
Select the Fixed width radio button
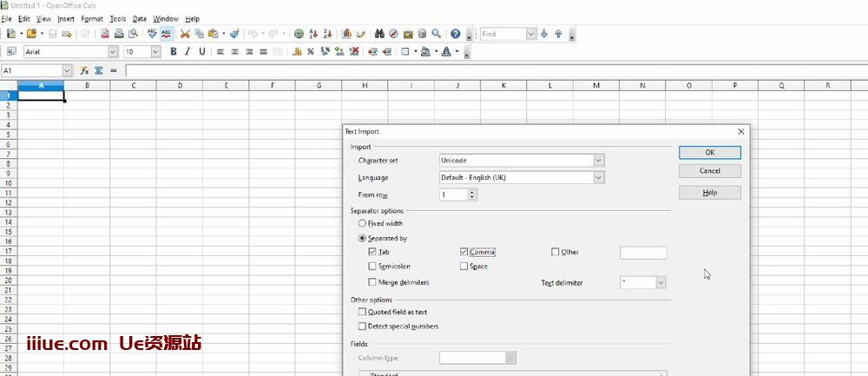[362, 223]
